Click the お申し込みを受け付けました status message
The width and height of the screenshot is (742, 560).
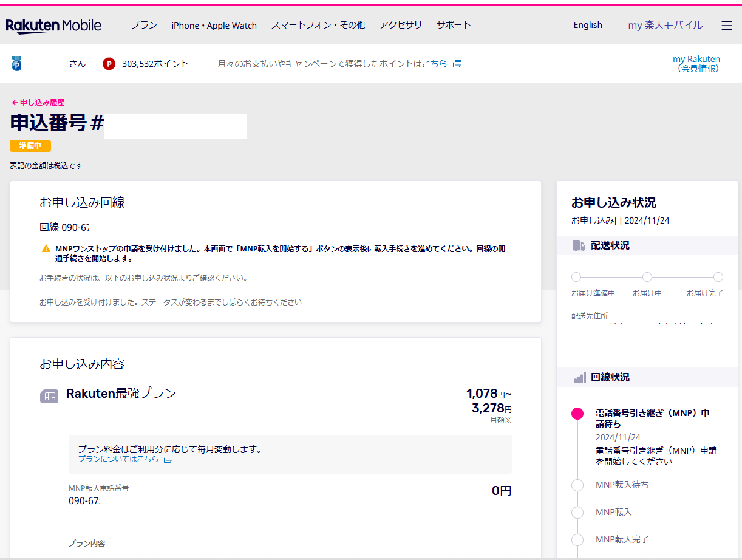[x=171, y=302]
